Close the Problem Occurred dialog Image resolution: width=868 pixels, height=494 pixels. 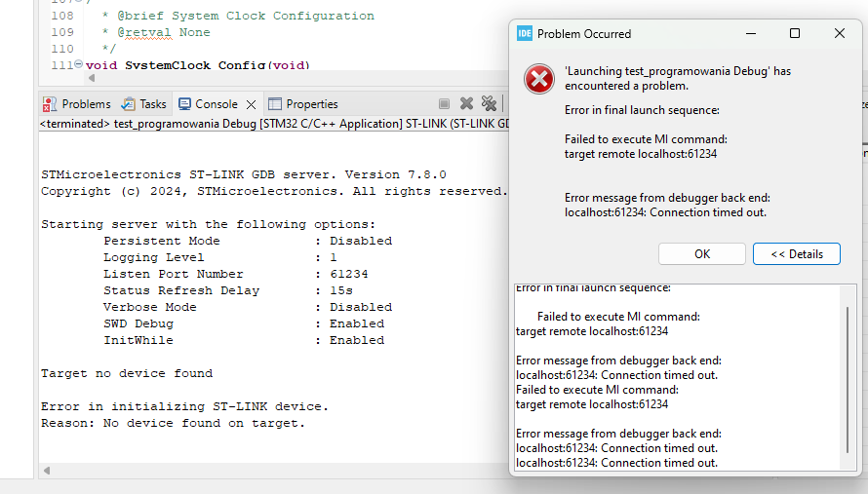point(840,34)
